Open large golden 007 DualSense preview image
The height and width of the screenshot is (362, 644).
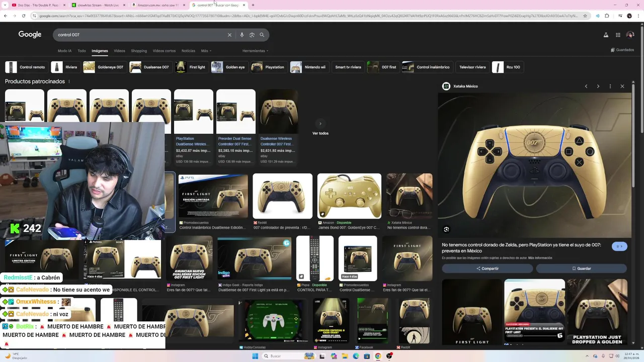[x=534, y=165]
